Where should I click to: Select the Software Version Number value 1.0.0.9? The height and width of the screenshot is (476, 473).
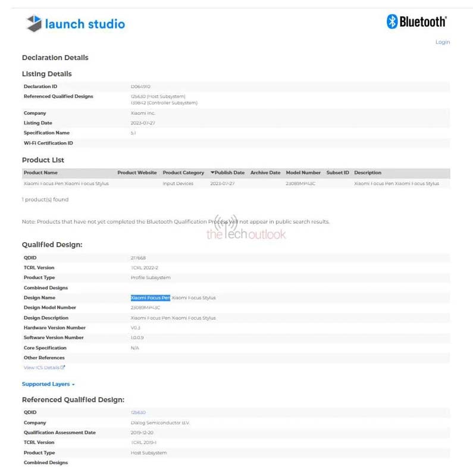(137, 337)
